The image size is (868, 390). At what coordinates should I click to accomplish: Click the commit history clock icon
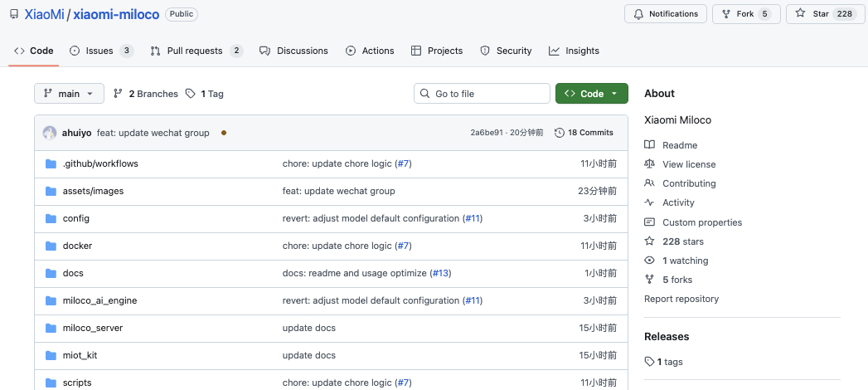(560, 133)
